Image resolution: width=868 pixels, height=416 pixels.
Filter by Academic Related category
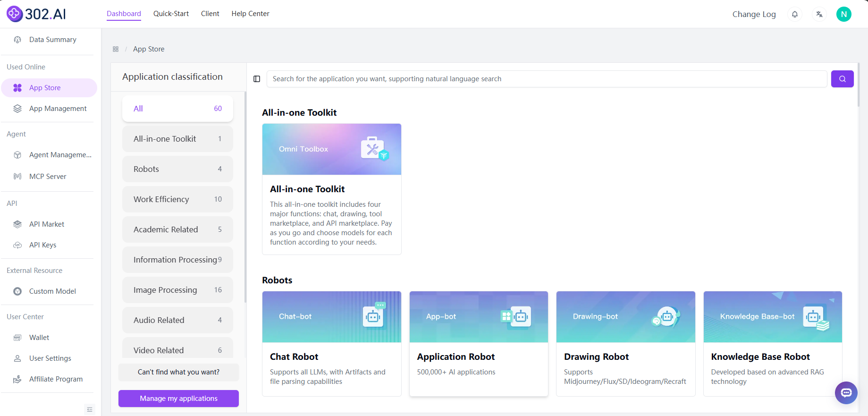tap(177, 229)
